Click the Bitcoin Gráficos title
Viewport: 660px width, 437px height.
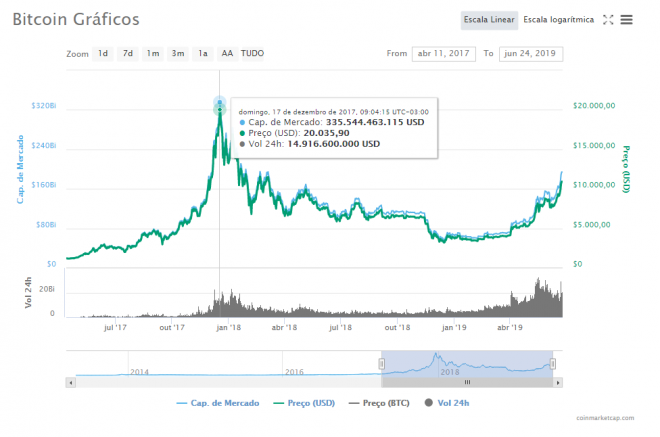click(x=76, y=19)
